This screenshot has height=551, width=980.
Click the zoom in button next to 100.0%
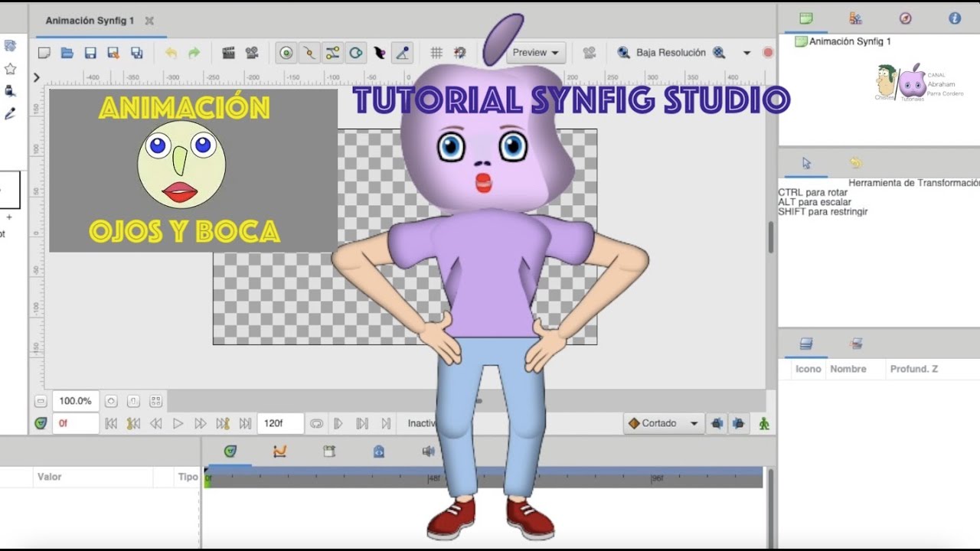click(x=111, y=401)
